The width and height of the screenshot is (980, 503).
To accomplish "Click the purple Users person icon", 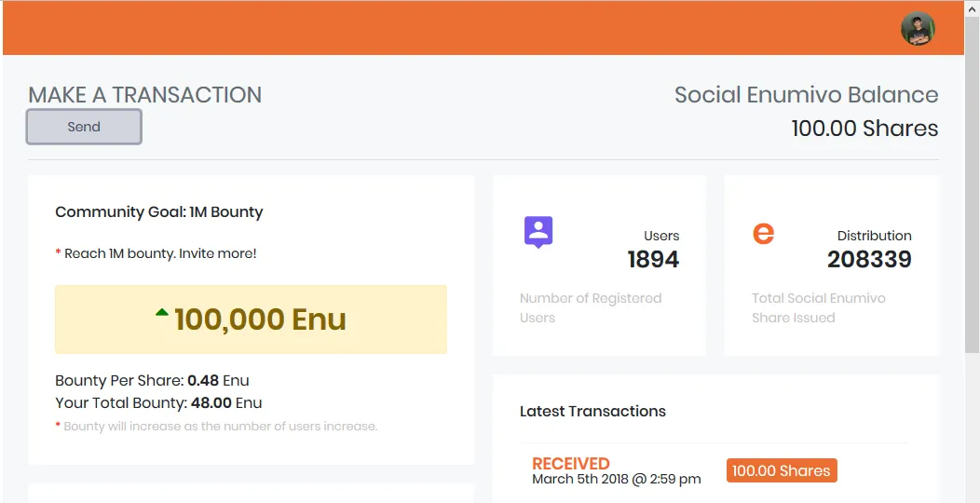I will click(538, 233).
